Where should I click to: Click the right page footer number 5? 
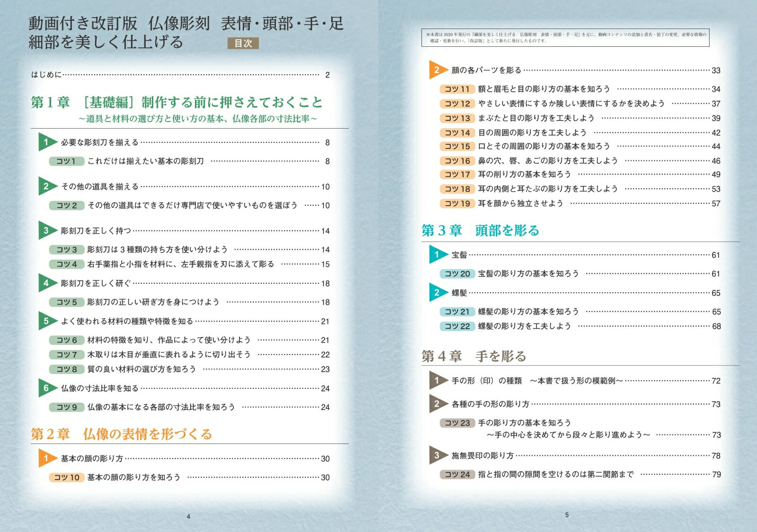(567, 515)
